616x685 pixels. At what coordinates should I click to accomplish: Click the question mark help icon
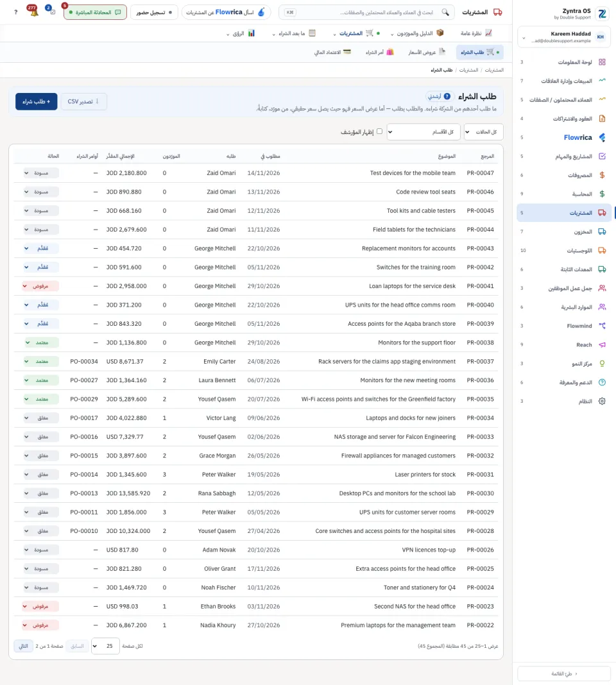coord(16,12)
